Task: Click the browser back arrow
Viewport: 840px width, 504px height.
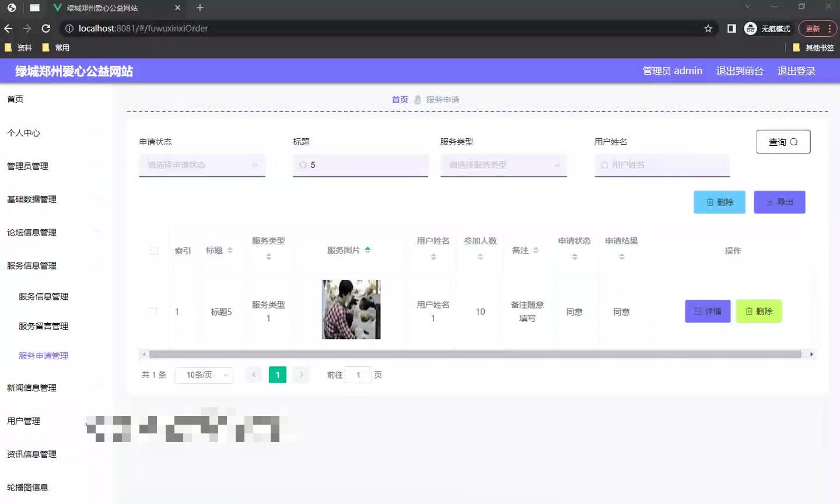Action: [8, 29]
